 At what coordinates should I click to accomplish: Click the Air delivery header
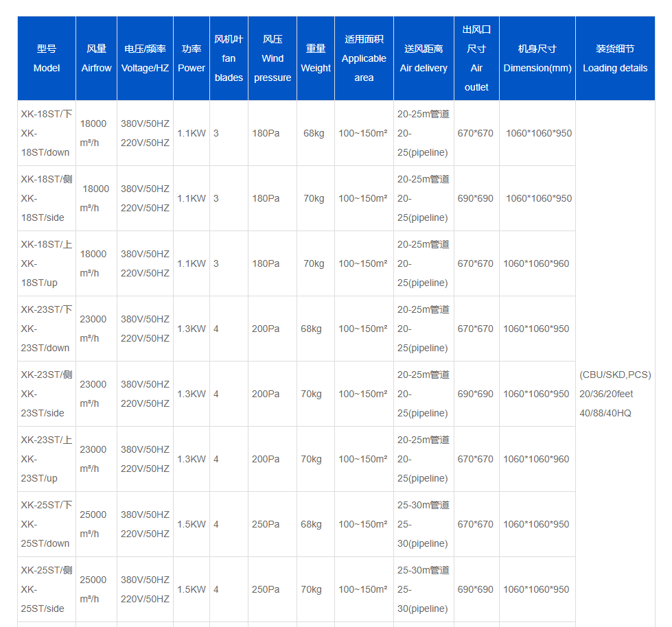(x=424, y=58)
